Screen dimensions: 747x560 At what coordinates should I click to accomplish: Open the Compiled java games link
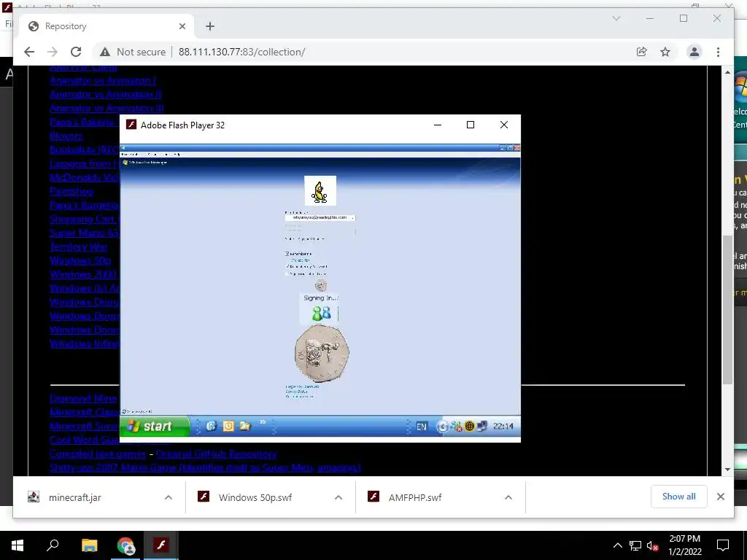point(98,454)
